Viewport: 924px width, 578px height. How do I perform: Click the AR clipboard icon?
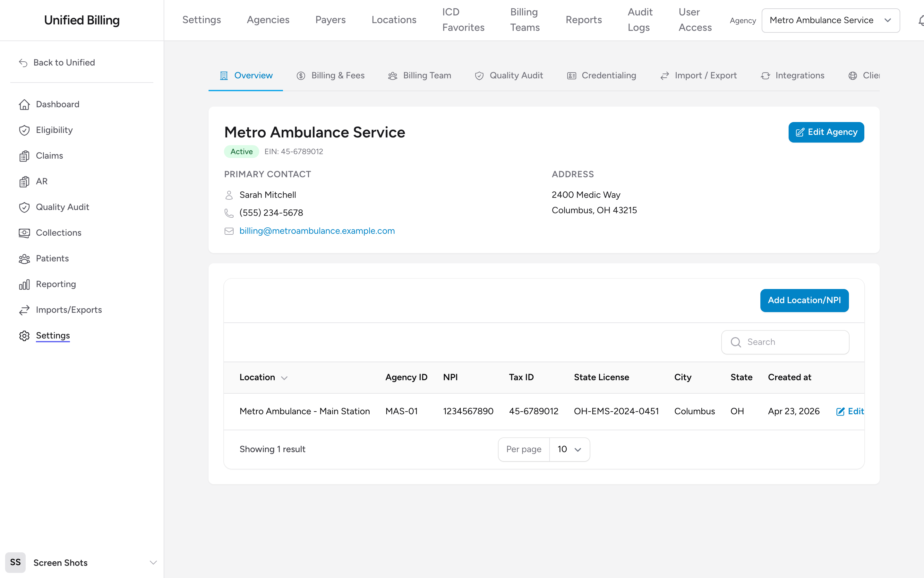coord(24,181)
